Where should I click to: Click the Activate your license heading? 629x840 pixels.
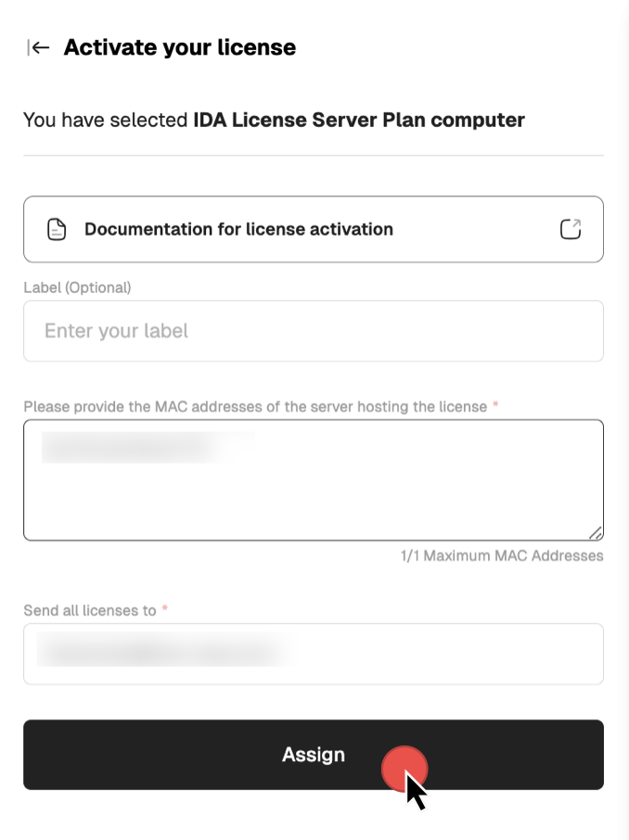(179, 48)
